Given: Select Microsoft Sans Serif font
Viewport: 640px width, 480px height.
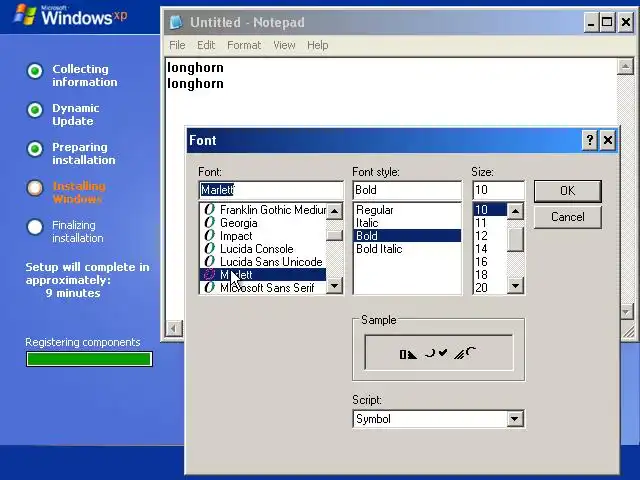Looking at the screenshot, I should coord(263,288).
